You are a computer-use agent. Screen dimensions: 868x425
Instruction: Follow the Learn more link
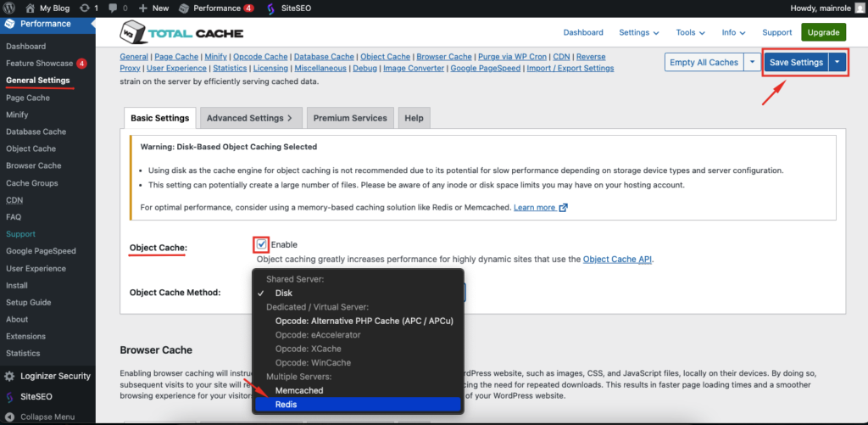(534, 208)
